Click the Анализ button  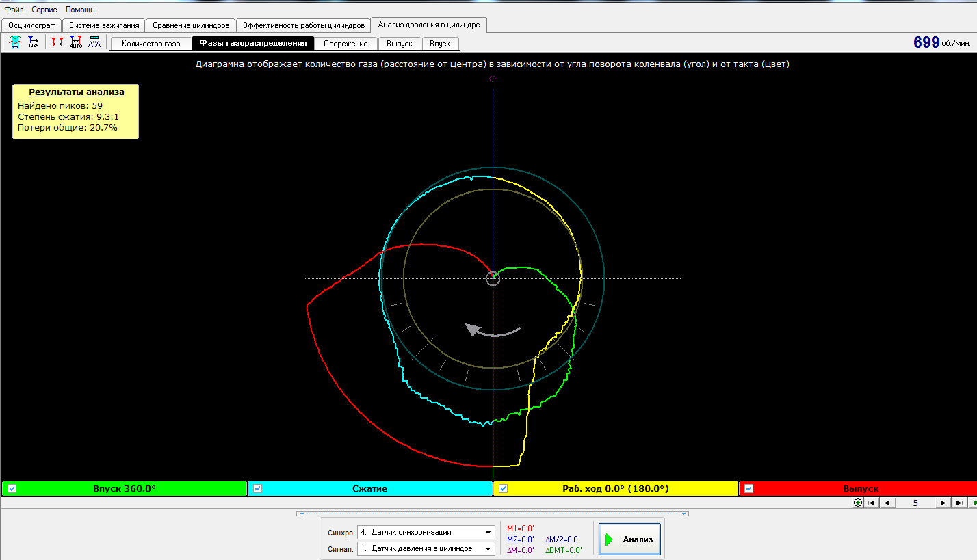tap(629, 539)
